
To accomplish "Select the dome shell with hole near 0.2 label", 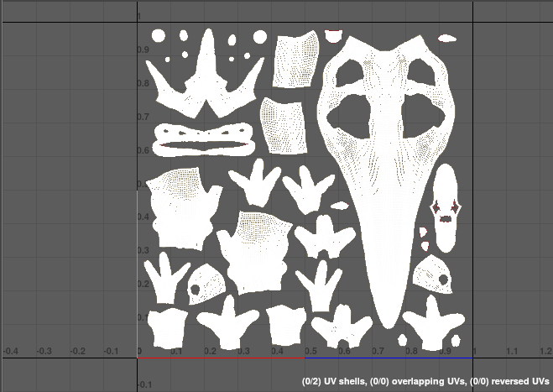I will (x=206, y=285).
